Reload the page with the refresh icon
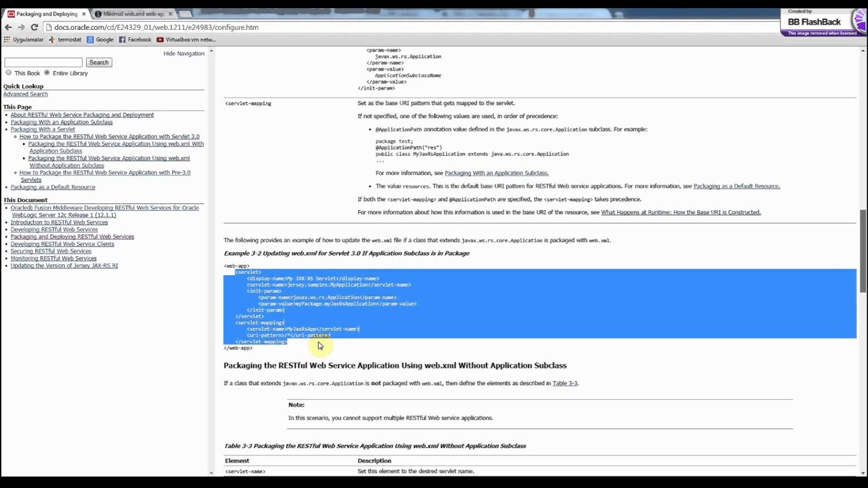Screen dimensions: 868x488 [34, 27]
